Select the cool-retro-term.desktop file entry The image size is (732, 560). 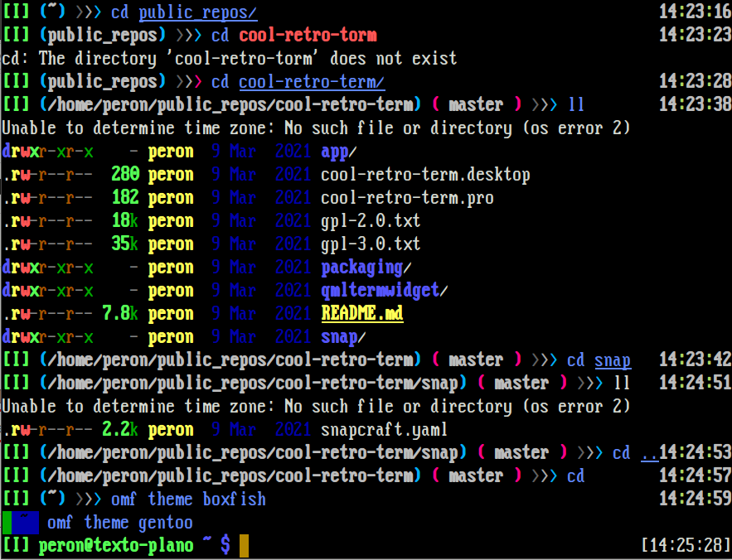[425, 175]
